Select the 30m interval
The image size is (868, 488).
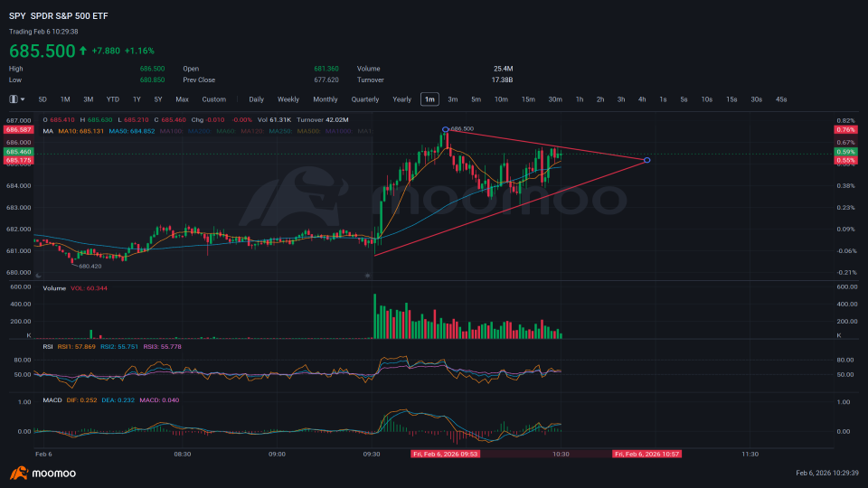pos(555,99)
